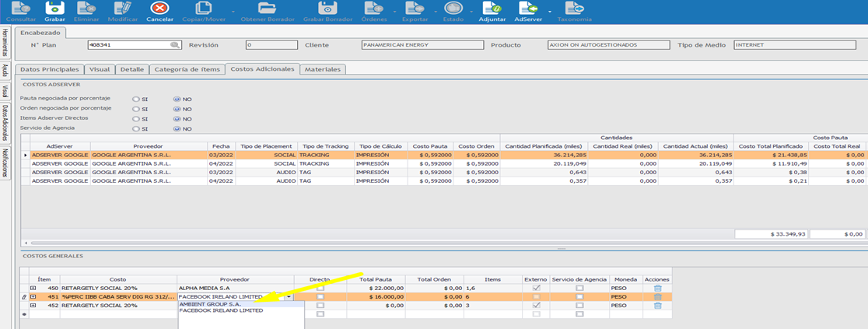Toggle Servicio de Agencia checkbox for item 450
The image size is (868, 329).
coord(579,289)
